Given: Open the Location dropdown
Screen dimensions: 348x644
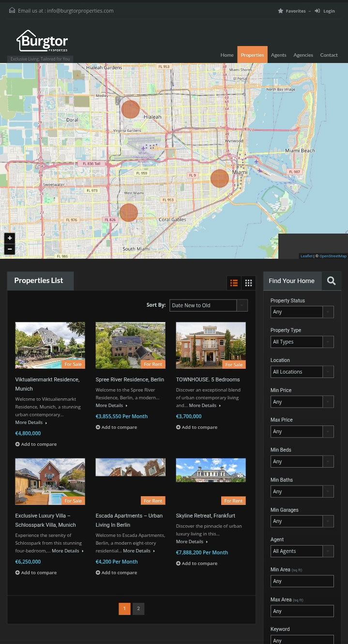Looking at the screenshot, I should 302,372.
